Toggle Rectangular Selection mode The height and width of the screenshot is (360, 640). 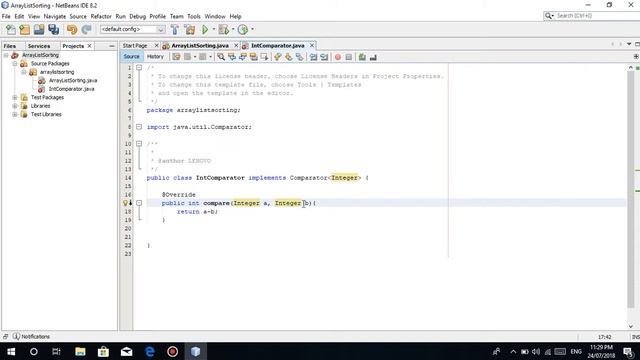pos(264,57)
